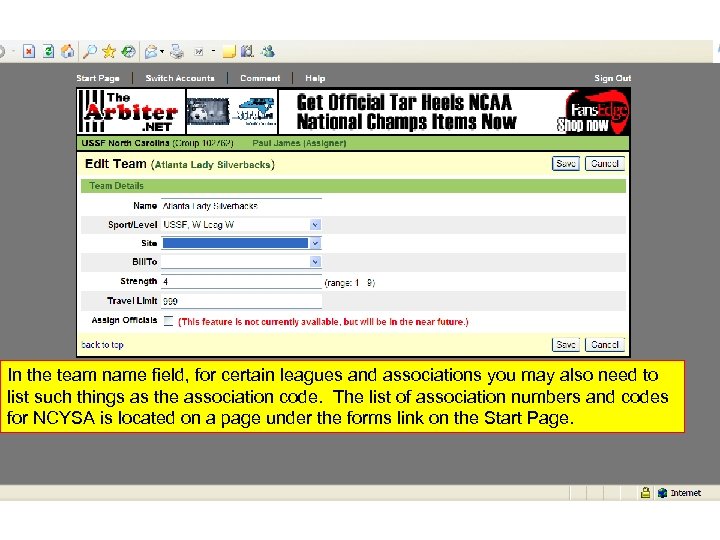Image resolution: width=720 pixels, height=540 pixels.
Task: Click the browser Refresh icon
Action: (48, 51)
